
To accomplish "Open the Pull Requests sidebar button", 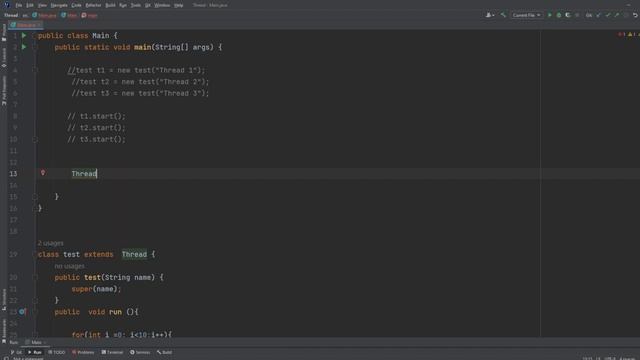I will click(4, 90).
